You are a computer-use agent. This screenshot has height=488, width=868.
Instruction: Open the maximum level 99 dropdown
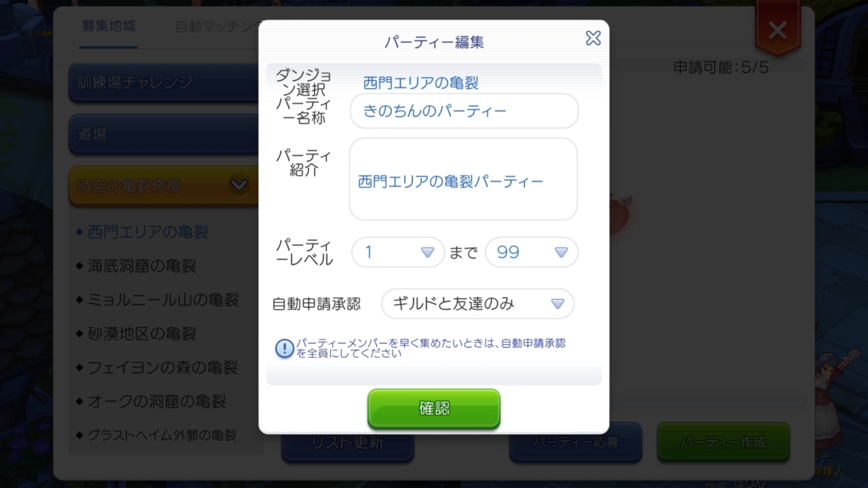point(532,252)
